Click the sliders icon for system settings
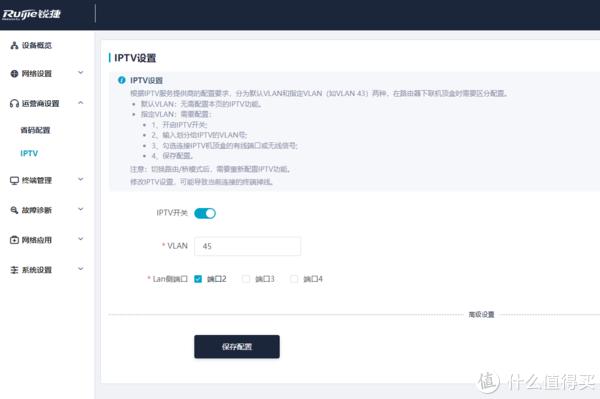 tap(14, 270)
